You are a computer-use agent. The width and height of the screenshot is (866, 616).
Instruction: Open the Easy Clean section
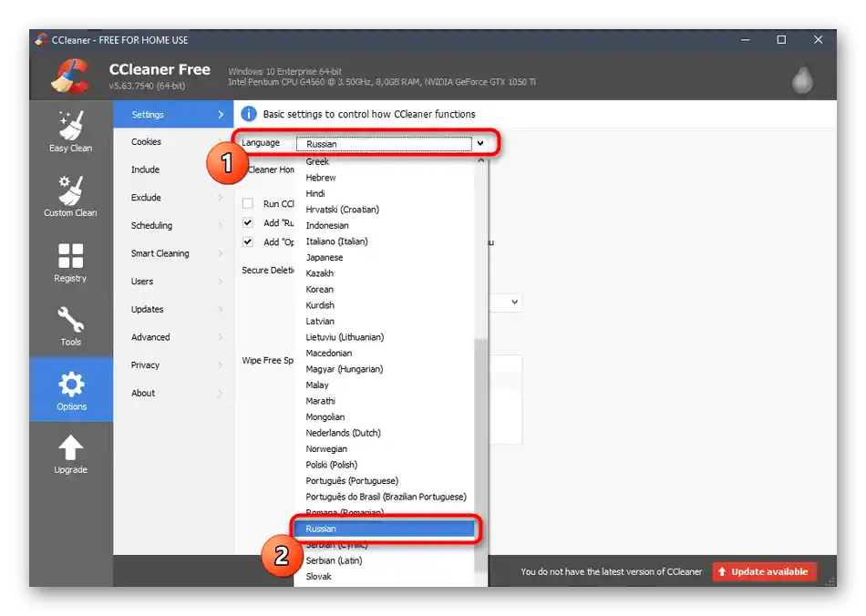(71, 132)
